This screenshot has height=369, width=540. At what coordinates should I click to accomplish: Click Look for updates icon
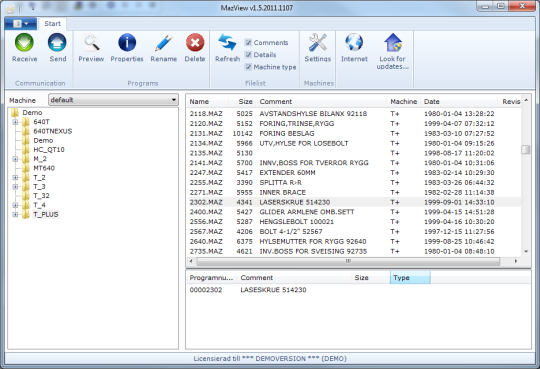click(x=393, y=43)
